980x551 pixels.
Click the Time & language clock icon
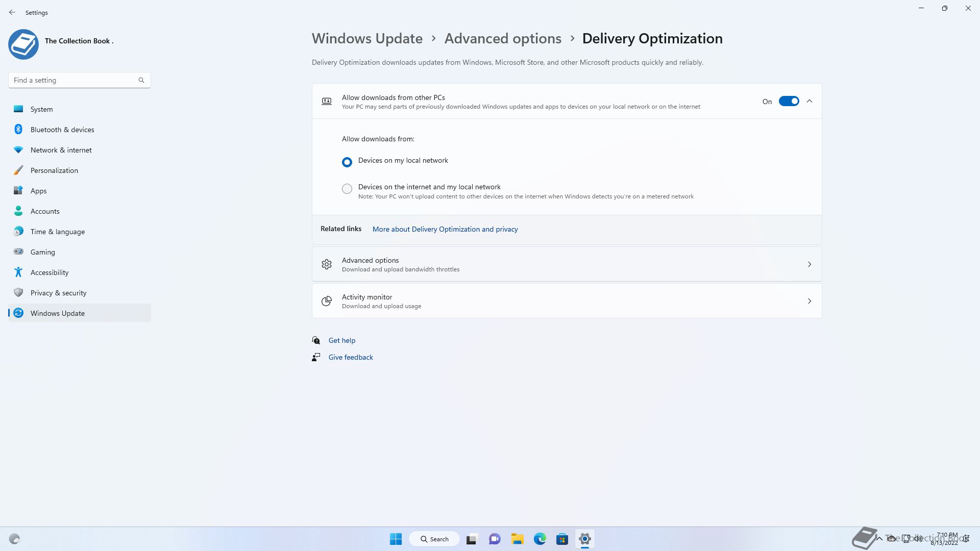(18, 231)
